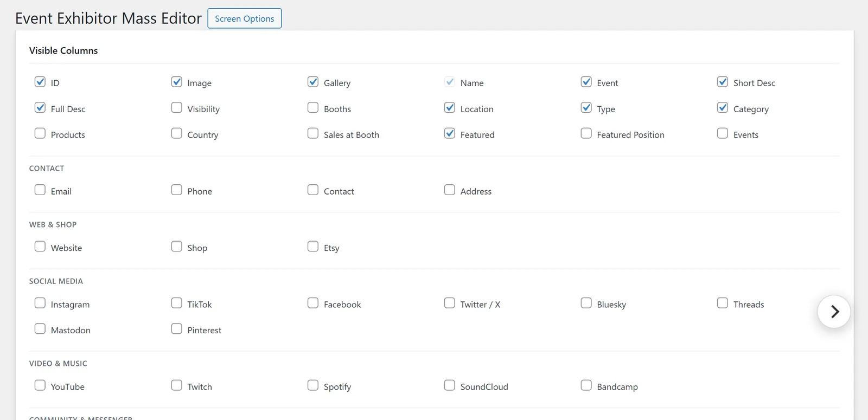Click the Visible Columns heading
868x420 pixels.
pos(63,50)
